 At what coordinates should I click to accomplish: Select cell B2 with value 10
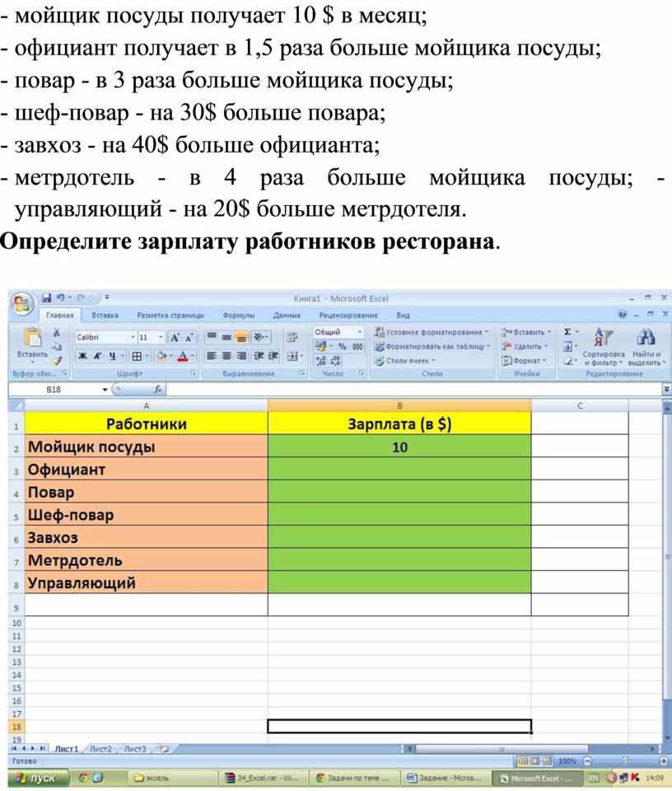coord(399,447)
